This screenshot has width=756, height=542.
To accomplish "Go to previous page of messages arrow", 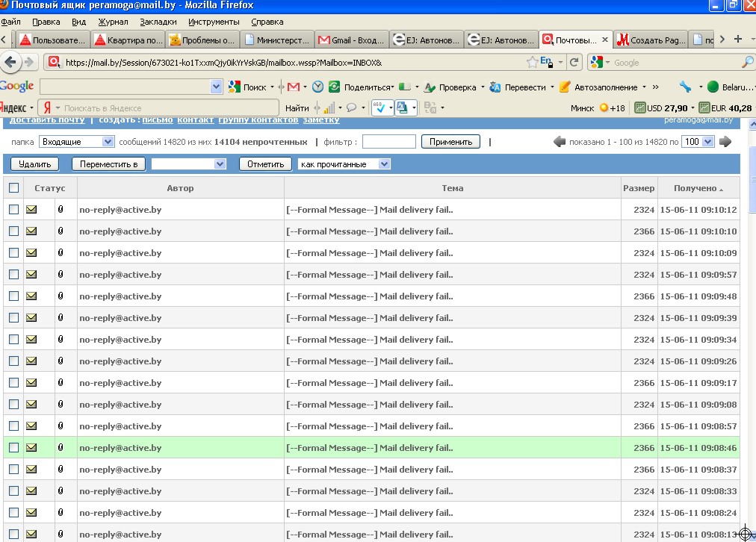I will tap(560, 142).
